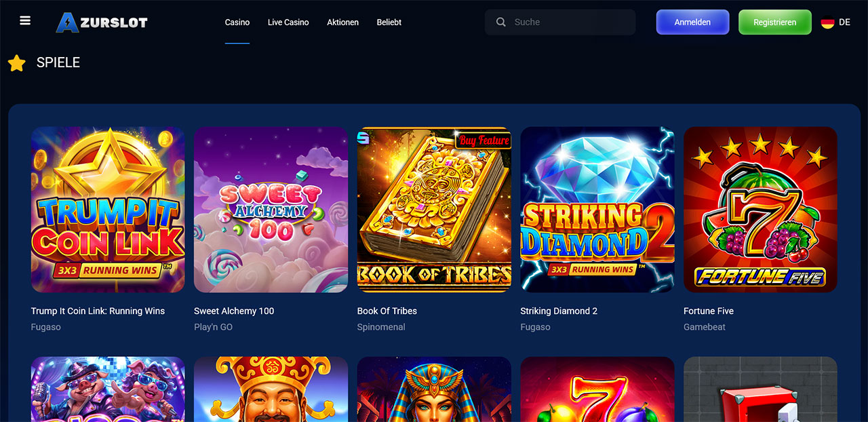The image size is (868, 422).
Task: Click the yellow star next to Spiele
Action: tap(16, 63)
